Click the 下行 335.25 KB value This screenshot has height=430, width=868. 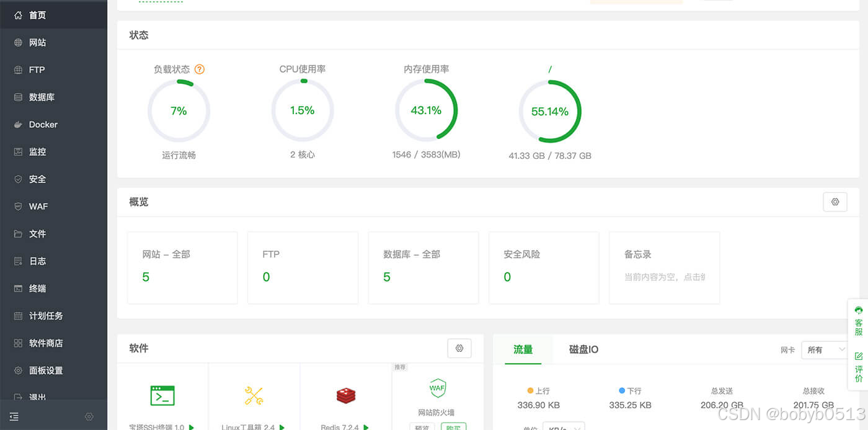click(x=631, y=405)
